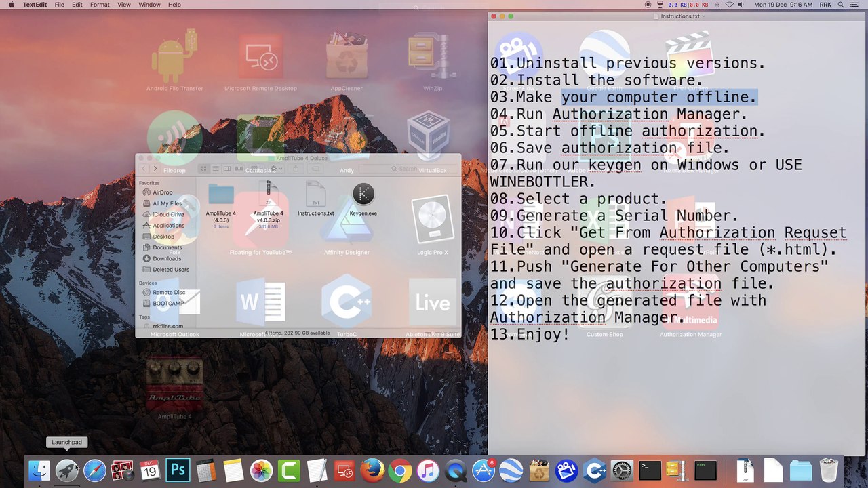The height and width of the screenshot is (488, 868).
Task: Launch Photos from the Dock
Action: [261, 470]
